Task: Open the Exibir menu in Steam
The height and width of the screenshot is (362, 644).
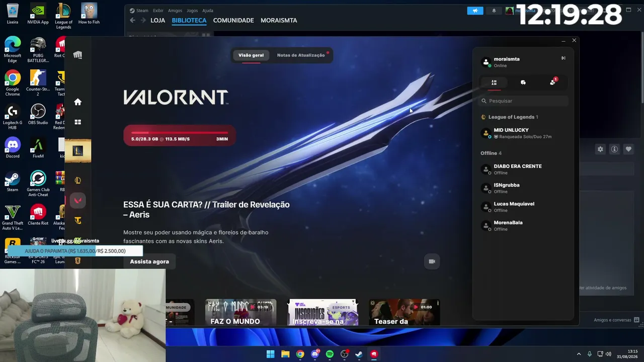Action: click(158, 11)
